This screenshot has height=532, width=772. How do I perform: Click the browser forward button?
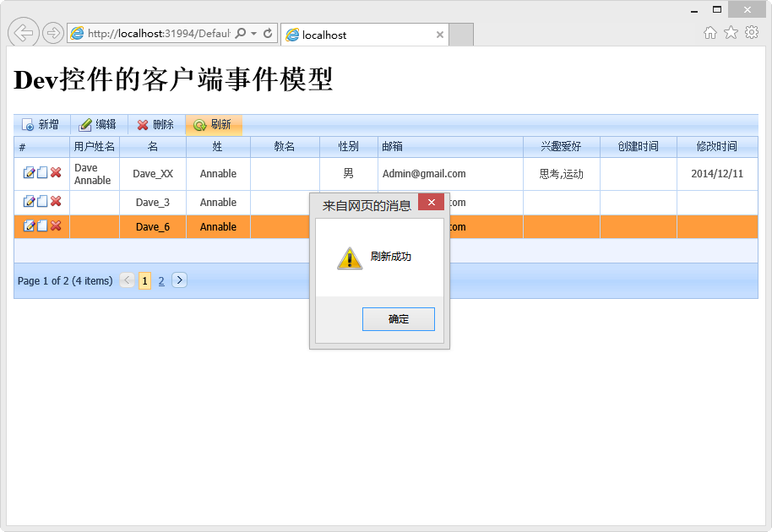point(52,34)
